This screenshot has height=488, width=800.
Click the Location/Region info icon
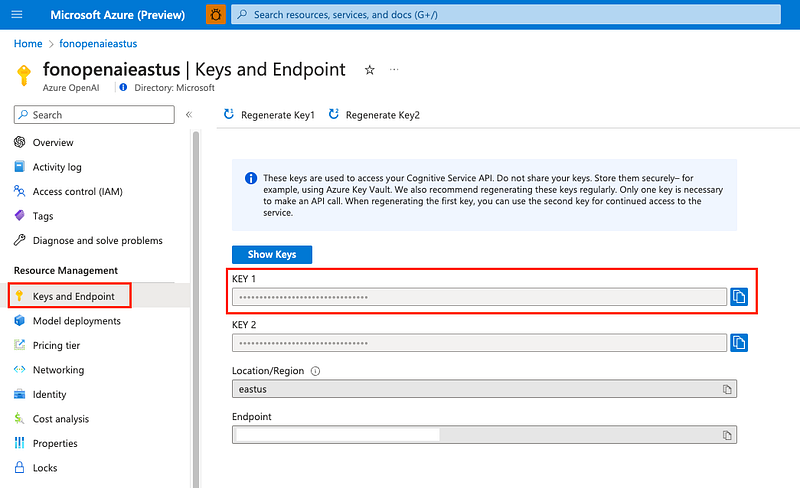point(315,371)
